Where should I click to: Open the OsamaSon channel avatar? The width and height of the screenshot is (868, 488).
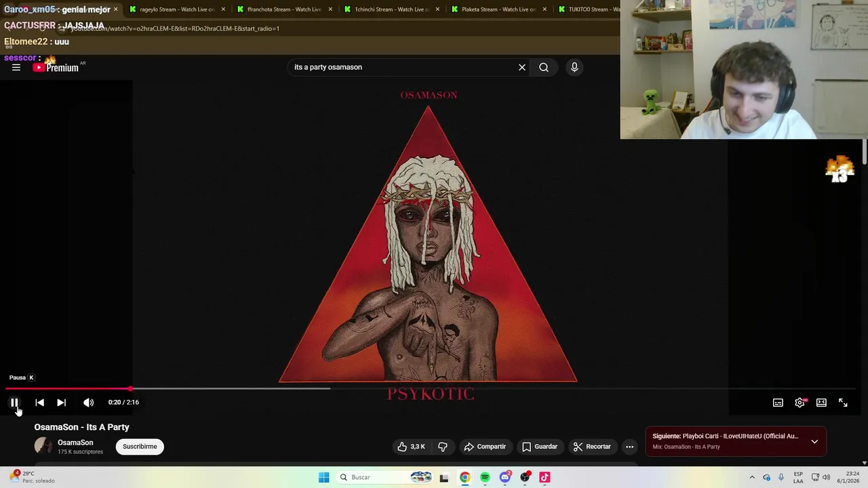click(43, 446)
